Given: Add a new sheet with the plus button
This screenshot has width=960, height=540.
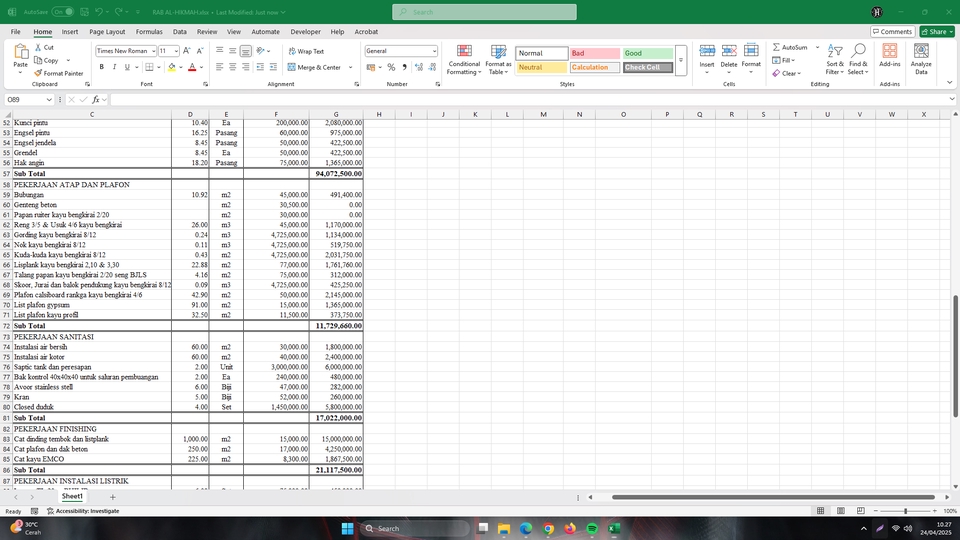Looking at the screenshot, I should click(112, 497).
